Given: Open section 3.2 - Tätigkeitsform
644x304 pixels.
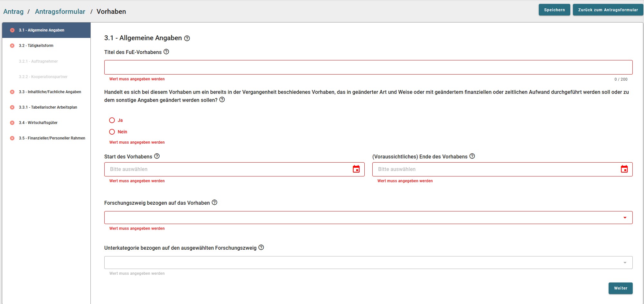Looking at the screenshot, I should click(x=46, y=46).
